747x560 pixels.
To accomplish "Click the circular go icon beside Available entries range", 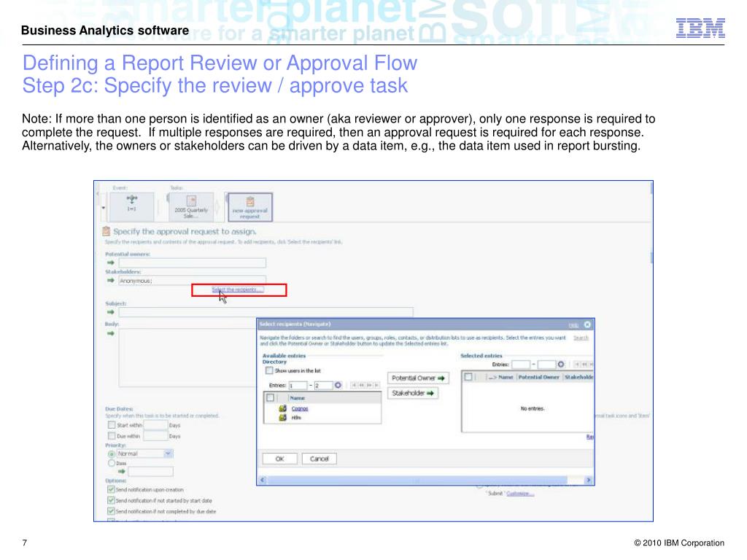I will 338,385.
